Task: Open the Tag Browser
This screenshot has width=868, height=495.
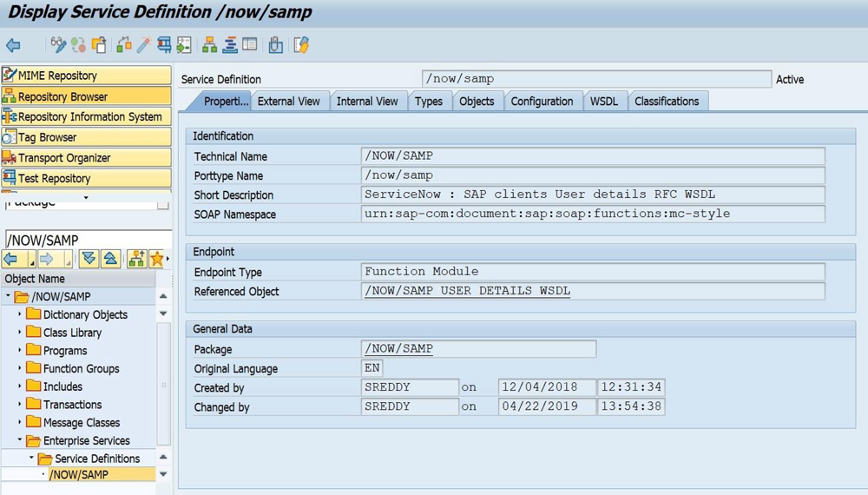Action: coord(86,137)
